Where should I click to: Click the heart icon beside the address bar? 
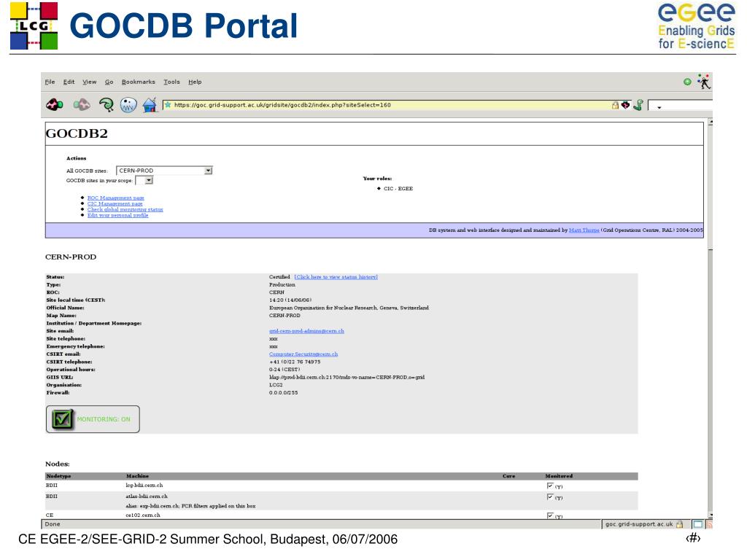coord(625,105)
